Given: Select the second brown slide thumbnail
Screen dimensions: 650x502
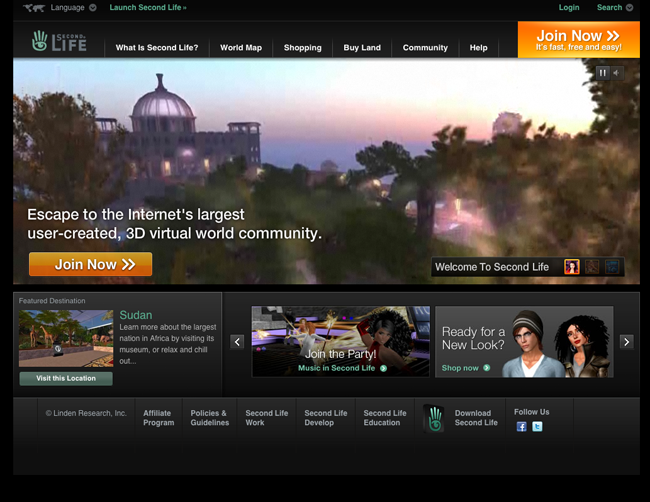Looking at the screenshot, I should click(592, 267).
